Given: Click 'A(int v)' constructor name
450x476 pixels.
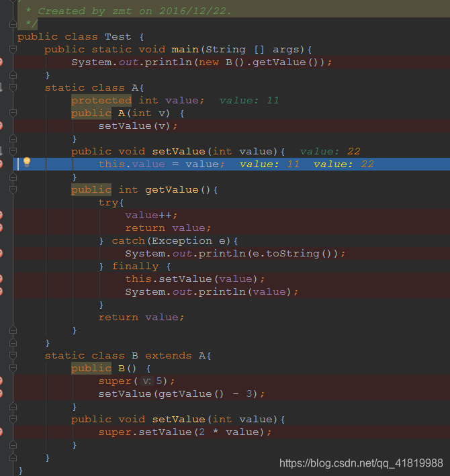Looking at the screenshot, I should click(x=144, y=113).
